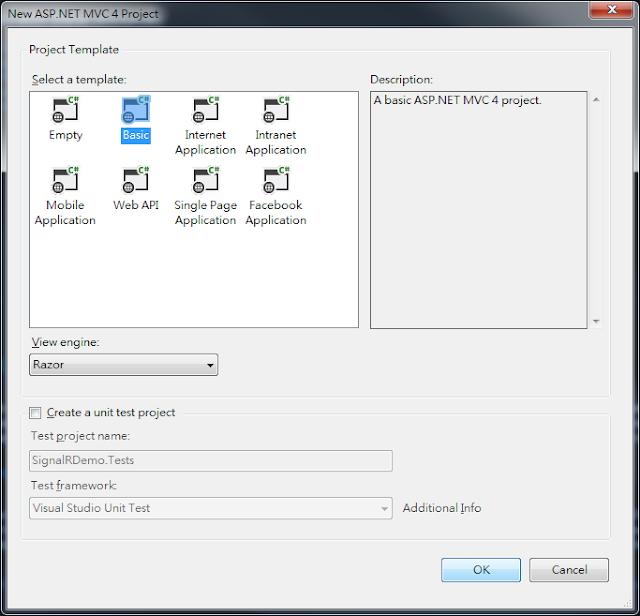Enable Create a unit test project checkbox
640x616 pixels.
(x=35, y=413)
